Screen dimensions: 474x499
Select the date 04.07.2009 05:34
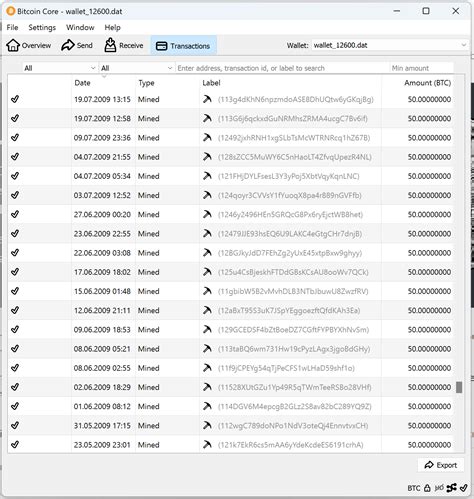point(102,176)
